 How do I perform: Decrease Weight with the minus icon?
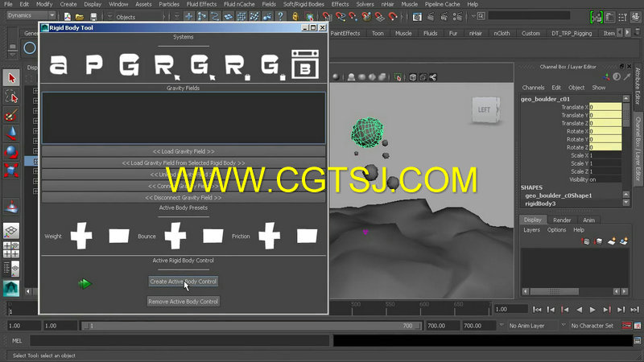point(119,236)
